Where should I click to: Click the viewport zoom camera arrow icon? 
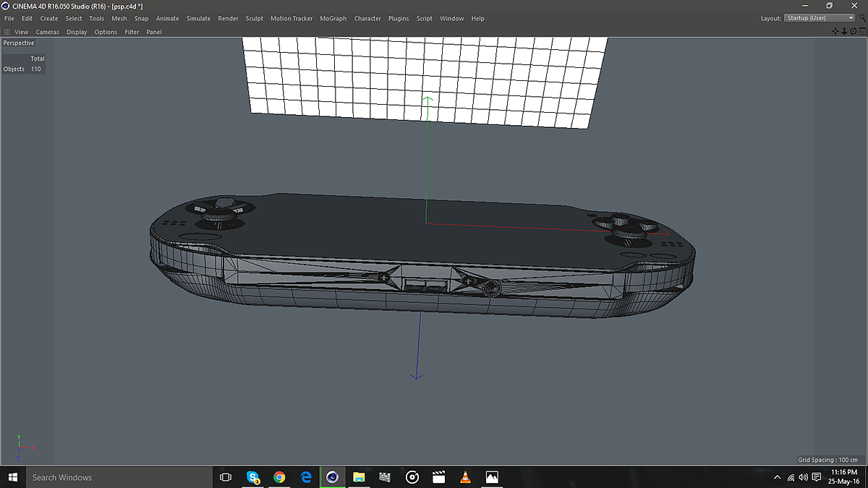[844, 31]
